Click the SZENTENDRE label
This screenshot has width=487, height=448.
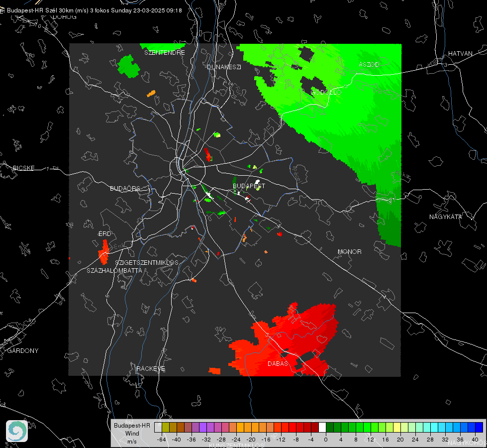point(165,53)
